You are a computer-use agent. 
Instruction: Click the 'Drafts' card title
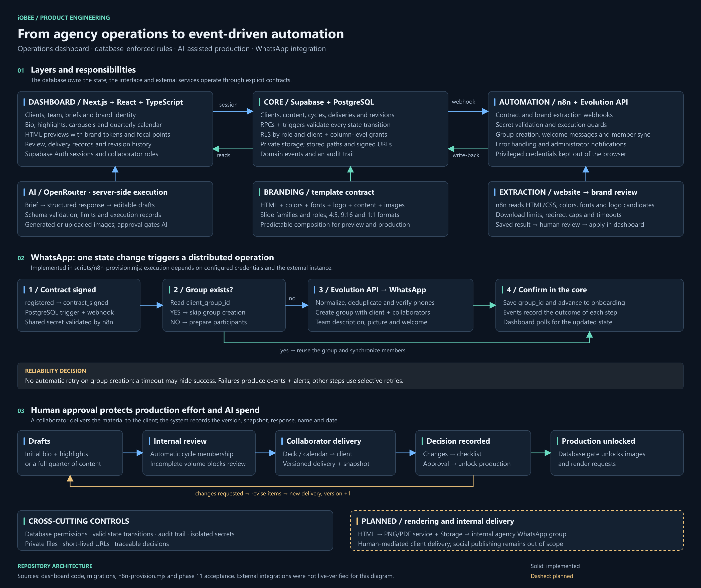point(39,441)
